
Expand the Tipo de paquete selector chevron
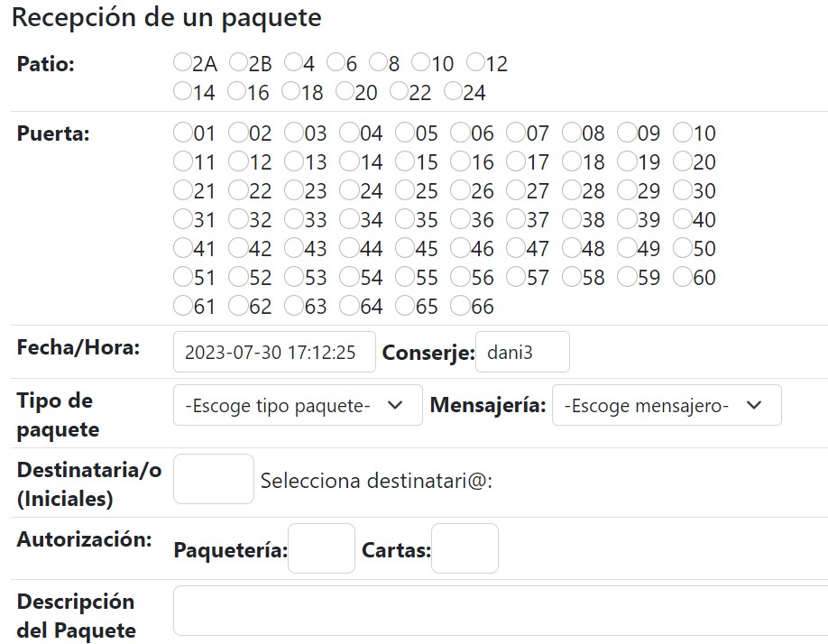pyautogui.click(x=394, y=405)
